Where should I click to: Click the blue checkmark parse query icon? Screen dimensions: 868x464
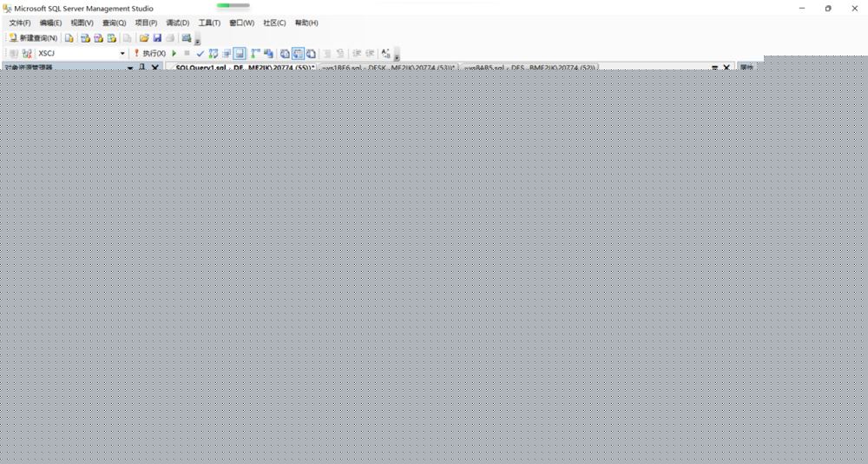(200, 54)
